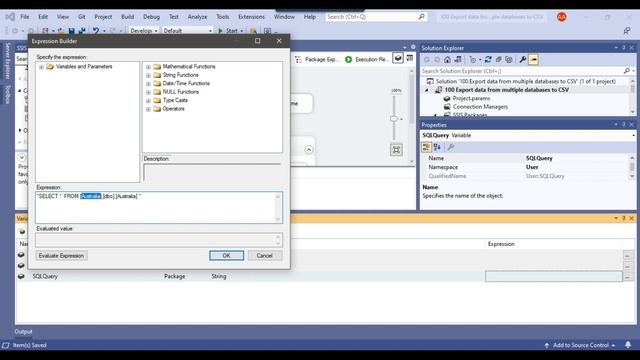
Task: Click the circular collapse chevron on designer
Action: [309, 150]
